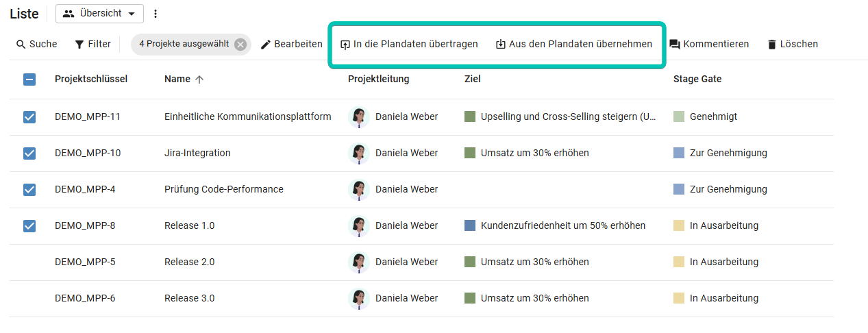This screenshot has width=868, height=333.
Task: Toggle the select-all header checkbox
Action: point(29,79)
